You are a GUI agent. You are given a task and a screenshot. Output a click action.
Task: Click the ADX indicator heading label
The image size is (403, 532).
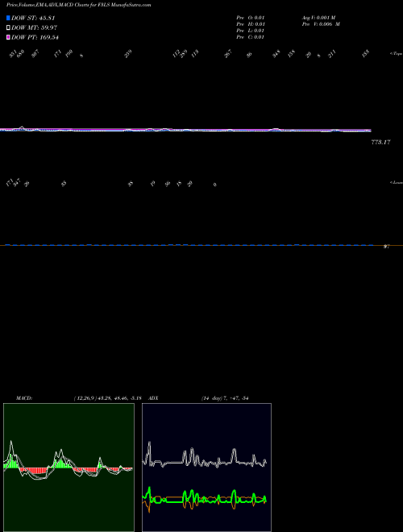153,398
